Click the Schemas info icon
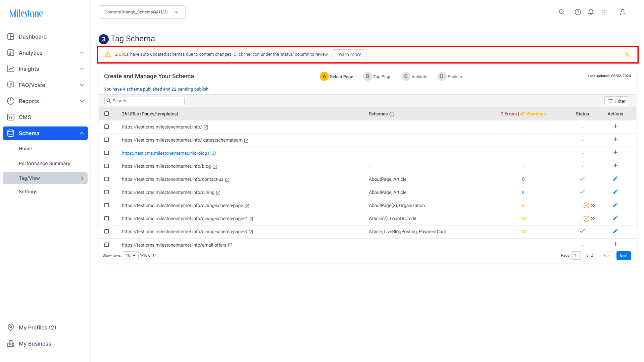644x362 pixels. pyautogui.click(x=392, y=114)
